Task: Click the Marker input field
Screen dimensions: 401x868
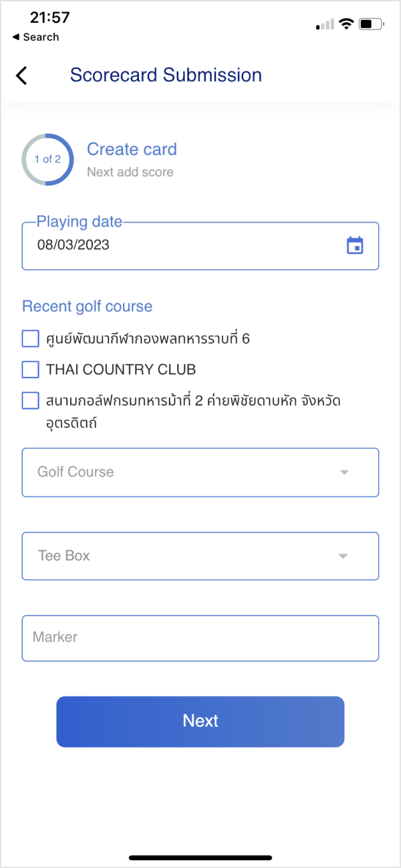Action: [200, 638]
